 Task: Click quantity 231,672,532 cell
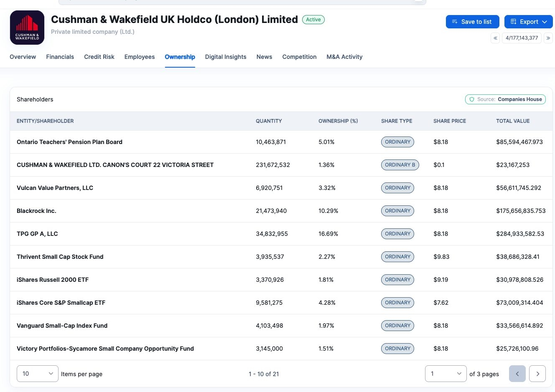[x=273, y=165]
